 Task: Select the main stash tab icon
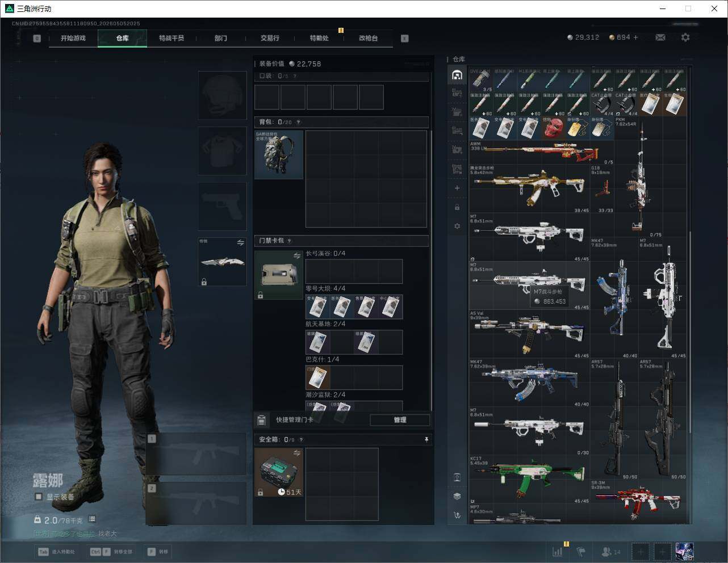click(457, 75)
